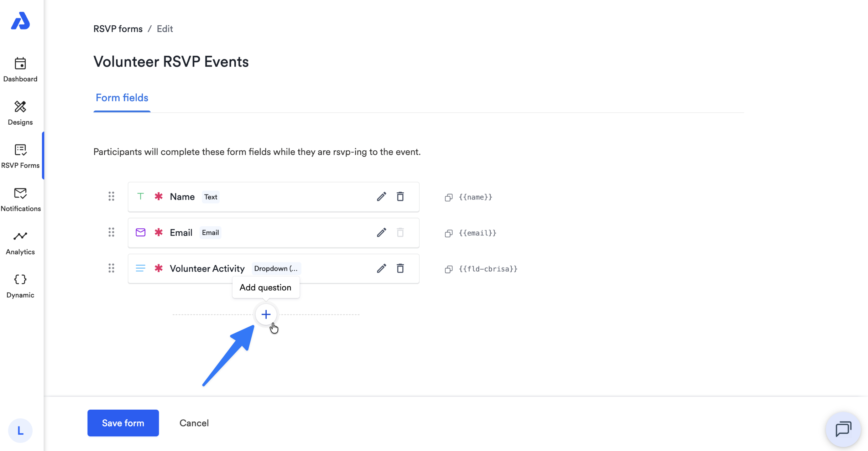Open the chat support widget

(843, 429)
